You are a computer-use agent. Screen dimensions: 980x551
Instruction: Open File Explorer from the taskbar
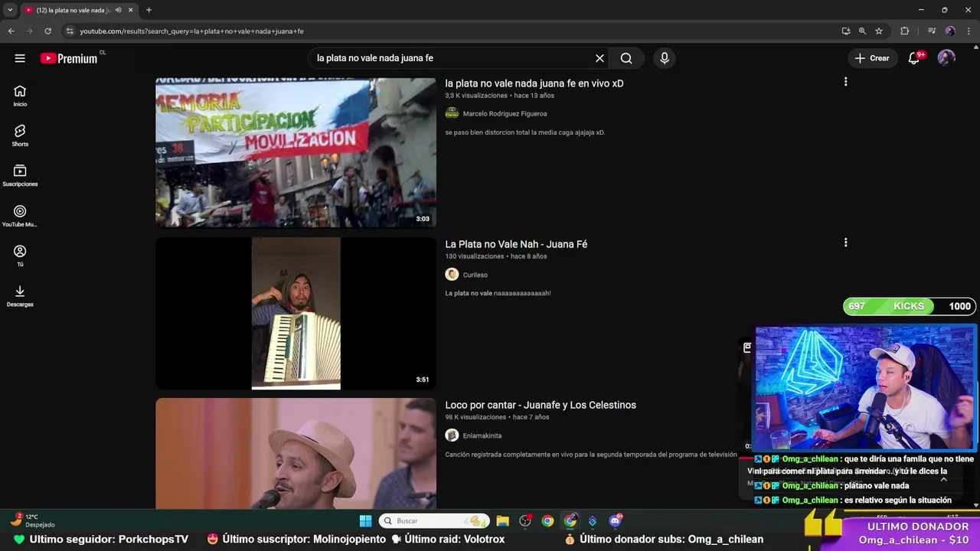[502, 521]
